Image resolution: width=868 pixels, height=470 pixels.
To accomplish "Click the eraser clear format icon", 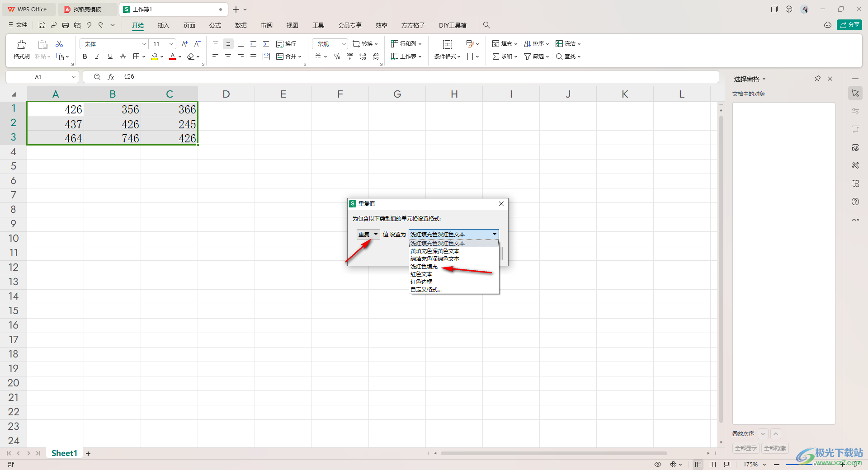I will [191, 56].
